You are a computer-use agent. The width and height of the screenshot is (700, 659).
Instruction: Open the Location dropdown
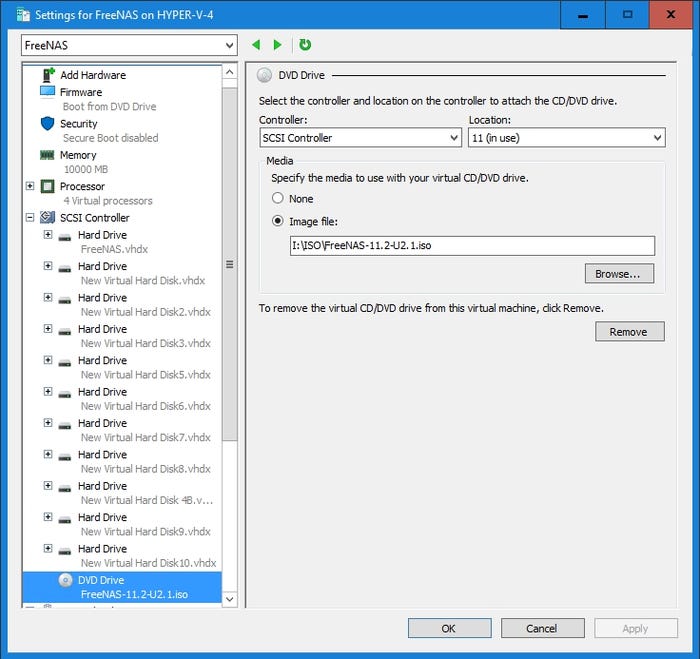click(565, 138)
